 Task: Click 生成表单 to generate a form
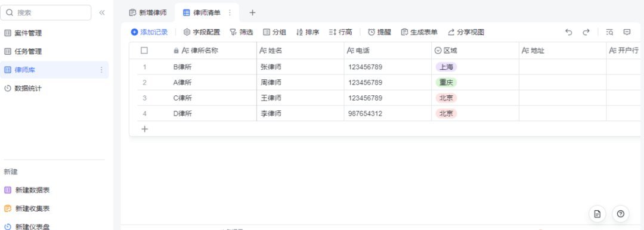coord(419,32)
